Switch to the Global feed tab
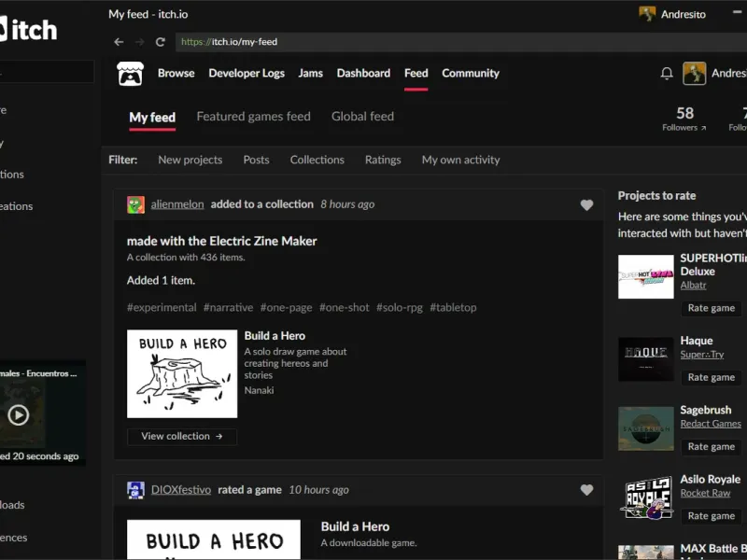The height and width of the screenshot is (560, 747). [x=362, y=117]
